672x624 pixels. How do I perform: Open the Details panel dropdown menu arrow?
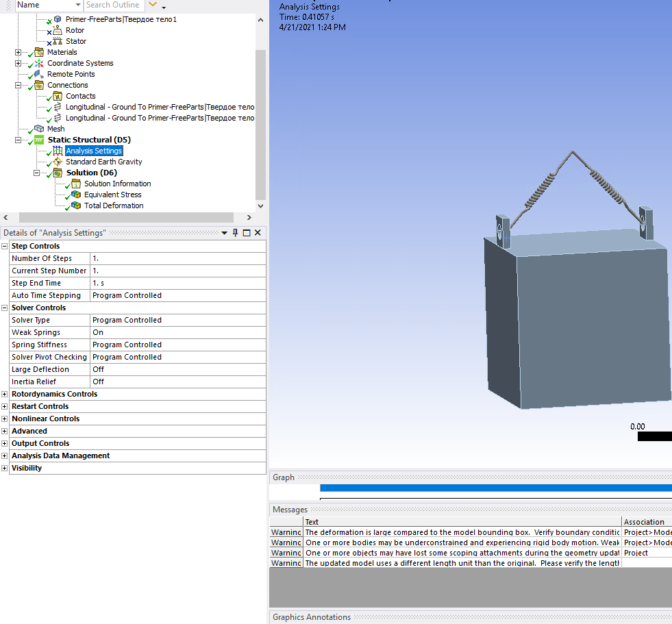tap(224, 233)
